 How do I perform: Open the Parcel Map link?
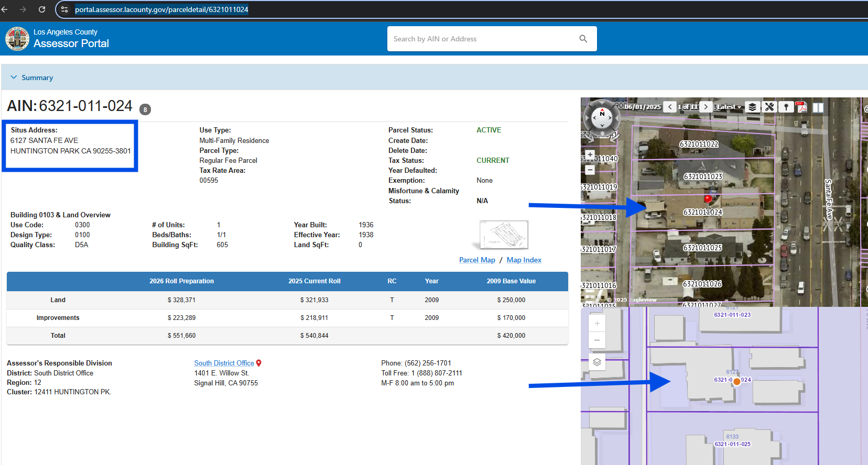click(476, 260)
